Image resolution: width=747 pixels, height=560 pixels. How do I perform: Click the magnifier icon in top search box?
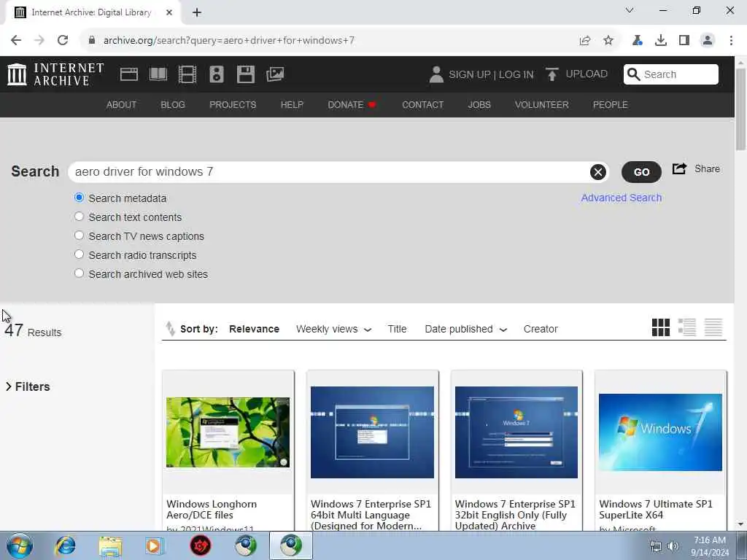[634, 74]
